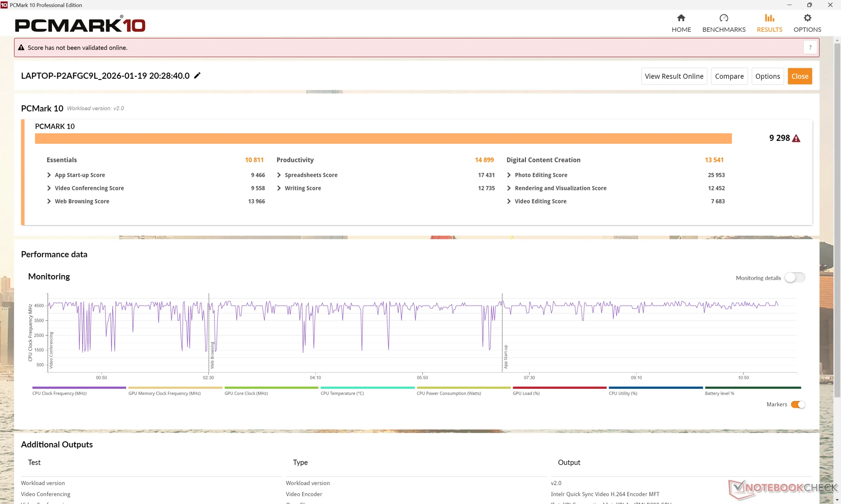Expand the Photo Editing Score row

pyautogui.click(x=509, y=175)
